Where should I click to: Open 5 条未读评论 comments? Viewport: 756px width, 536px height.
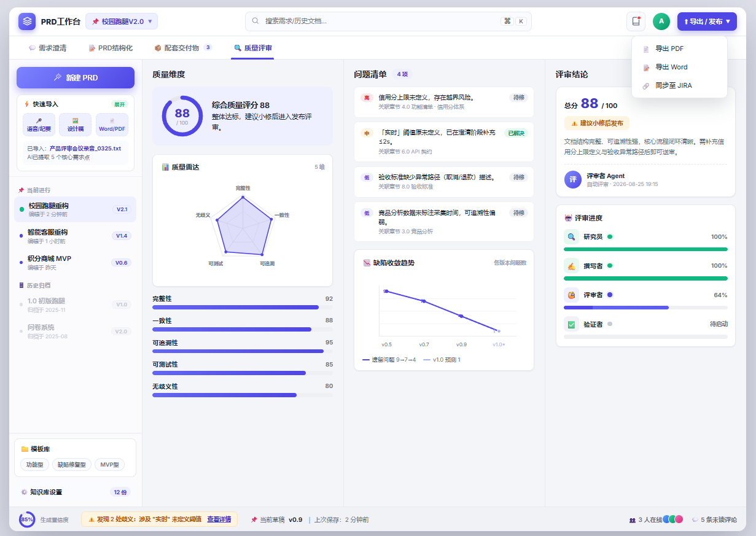pos(714,519)
